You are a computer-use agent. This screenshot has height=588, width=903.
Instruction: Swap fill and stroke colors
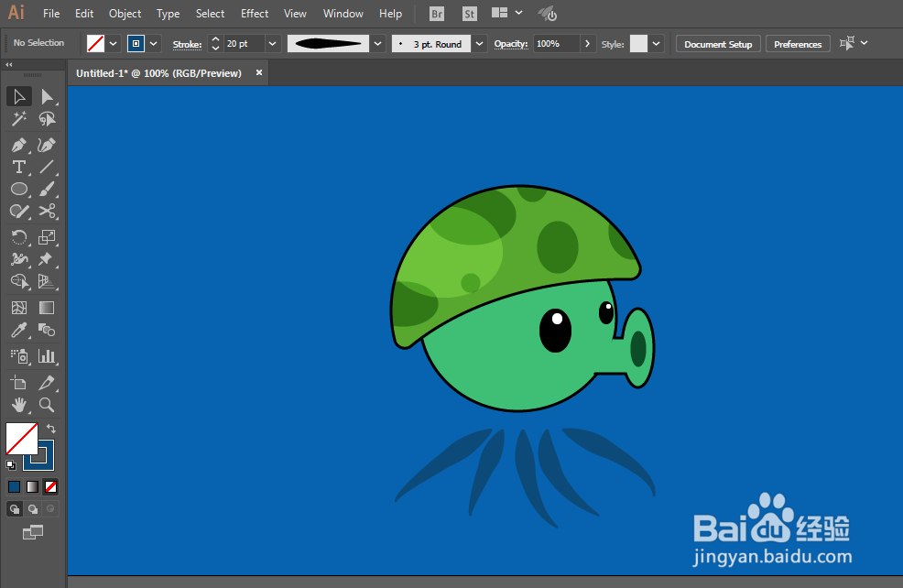(x=50, y=429)
